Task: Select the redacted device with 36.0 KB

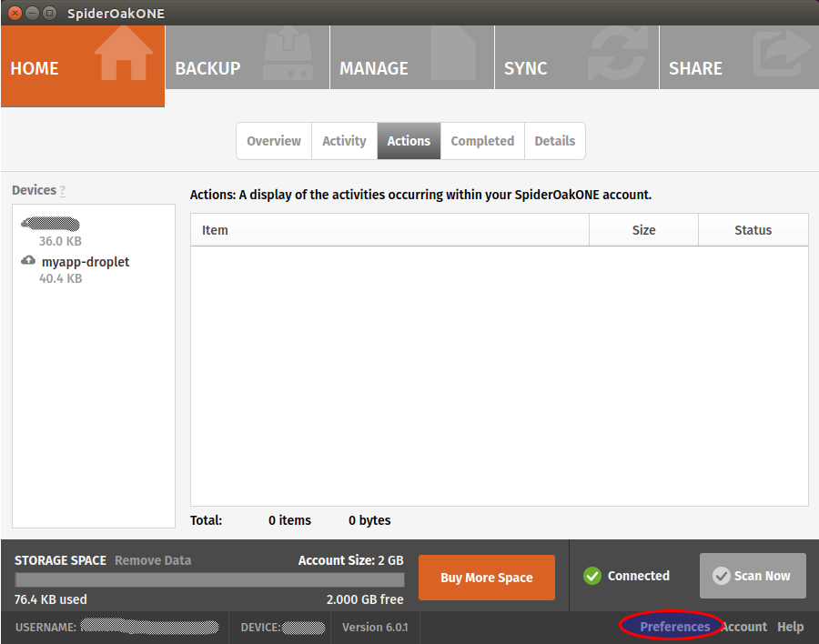Action: pos(50,224)
